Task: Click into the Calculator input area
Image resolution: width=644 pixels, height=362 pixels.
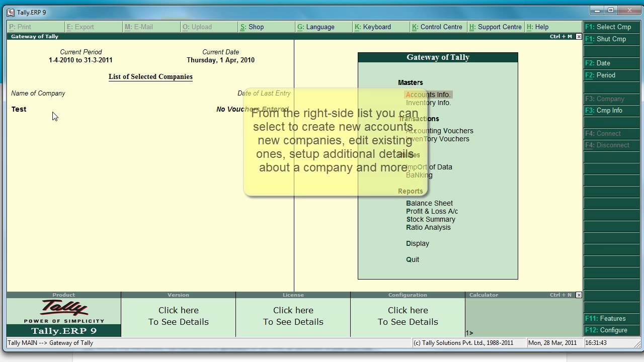Action: click(x=524, y=317)
